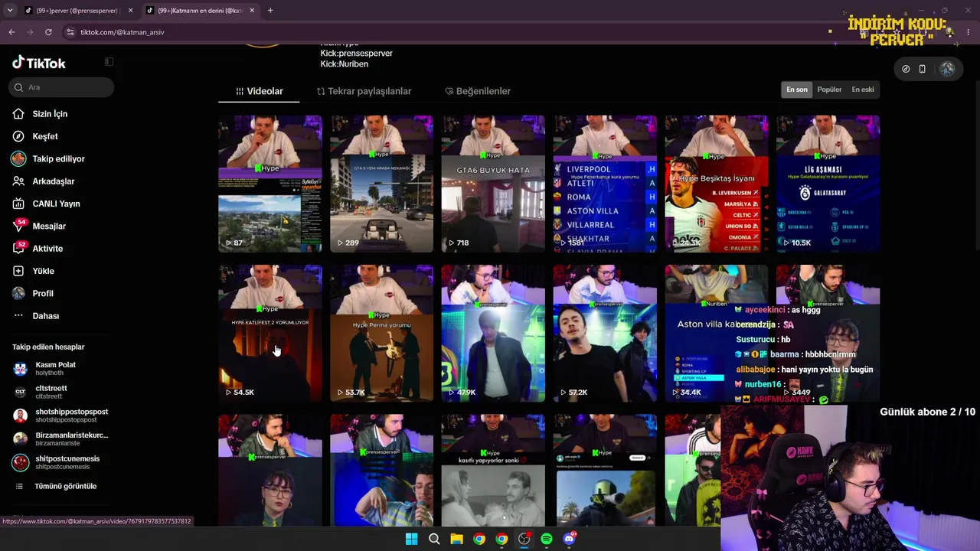The image size is (980, 551).
Task: Open the account avatar at top right
Action: pos(947,69)
